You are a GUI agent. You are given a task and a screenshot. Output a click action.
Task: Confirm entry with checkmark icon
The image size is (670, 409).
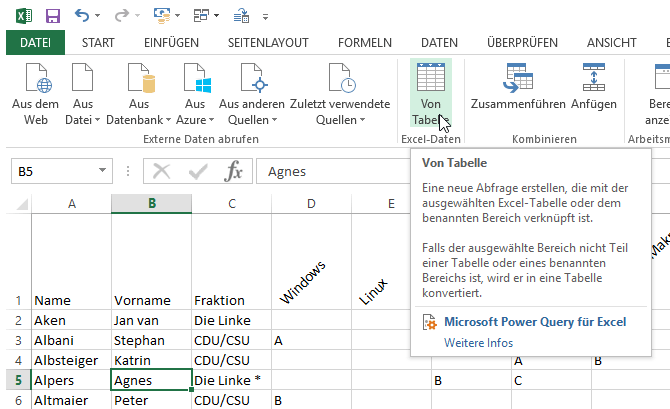point(198,171)
